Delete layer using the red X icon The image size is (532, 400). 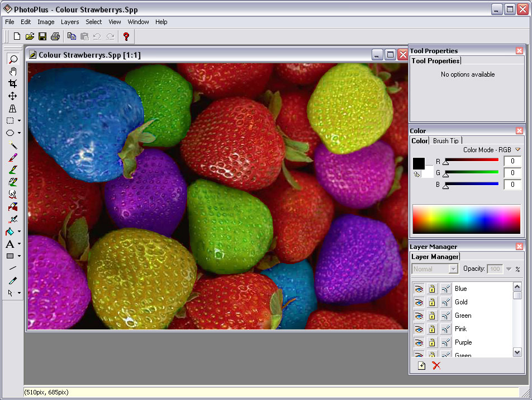[436, 365]
